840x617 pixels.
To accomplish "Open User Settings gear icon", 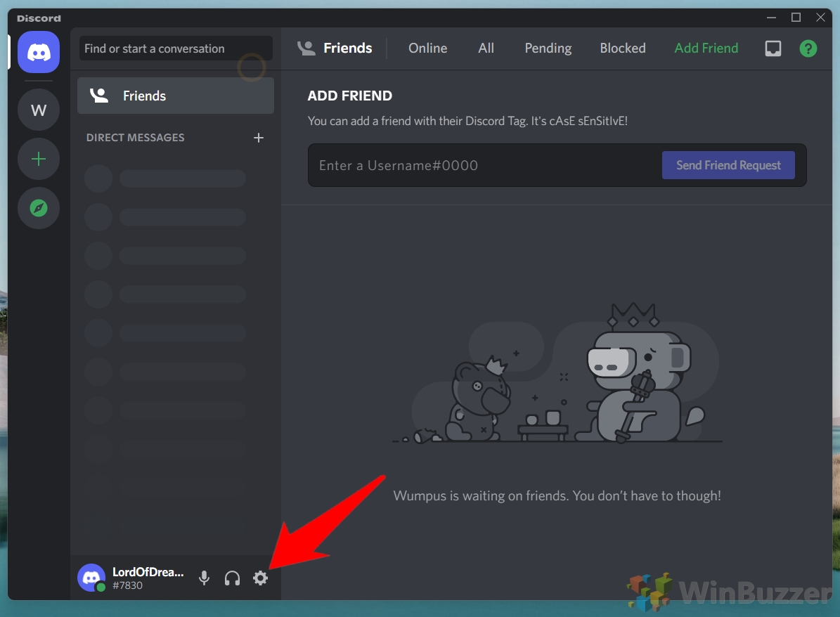I will tap(260, 578).
